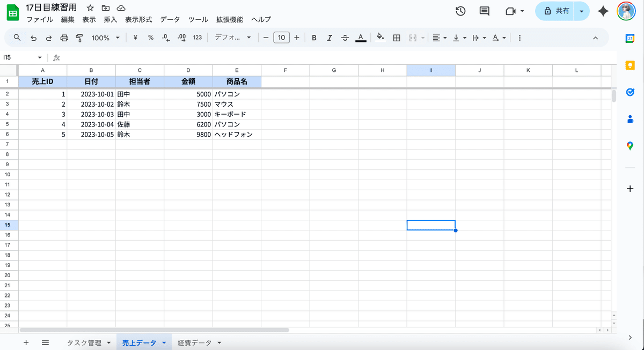Open the text color swatch
644x350 pixels.
361,38
